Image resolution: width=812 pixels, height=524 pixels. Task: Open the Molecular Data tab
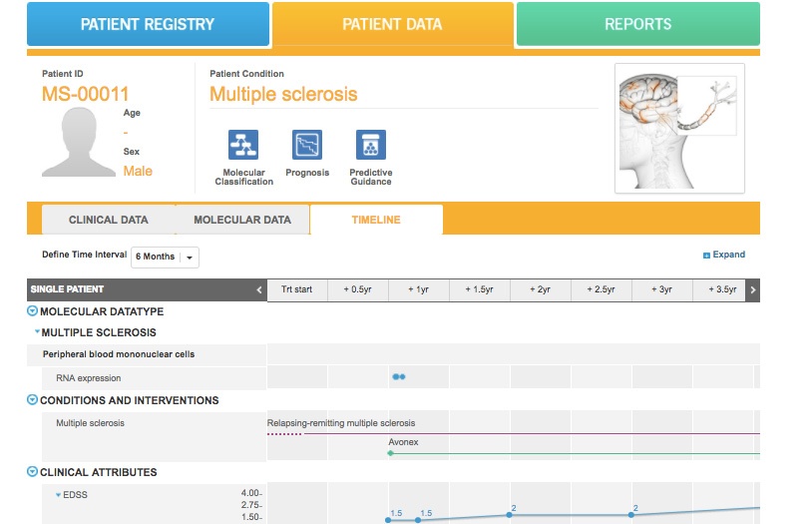pyautogui.click(x=242, y=220)
